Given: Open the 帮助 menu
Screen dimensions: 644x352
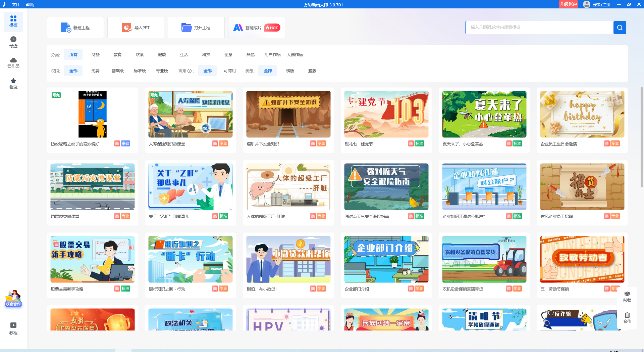Looking at the screenshot, I should point(30,5).
